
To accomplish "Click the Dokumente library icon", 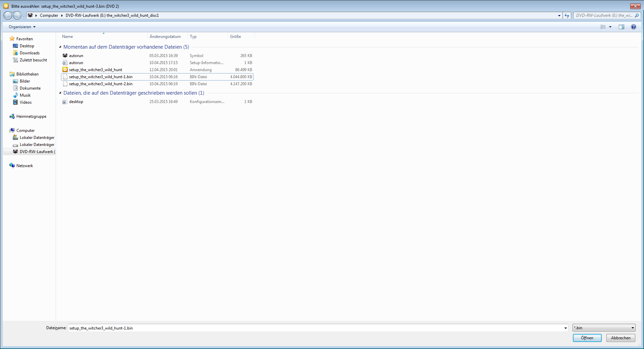I will tap(15, 88).
